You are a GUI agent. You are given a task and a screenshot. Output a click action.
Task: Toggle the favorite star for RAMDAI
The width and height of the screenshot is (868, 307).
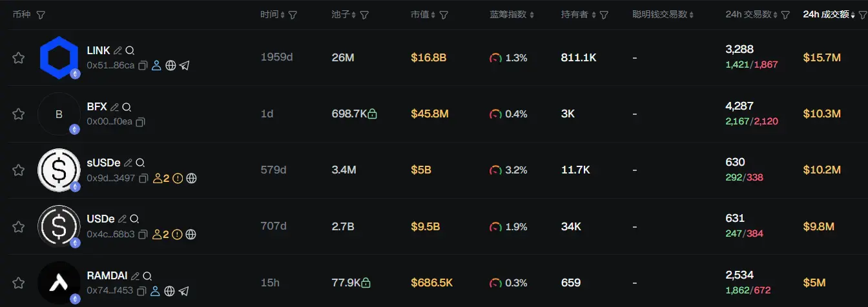pos(19,283)
